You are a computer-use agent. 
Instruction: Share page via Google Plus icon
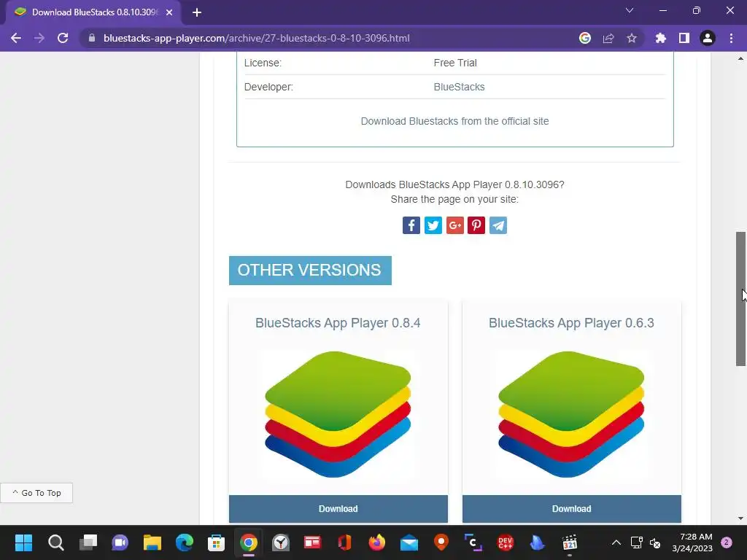point(455,225)
